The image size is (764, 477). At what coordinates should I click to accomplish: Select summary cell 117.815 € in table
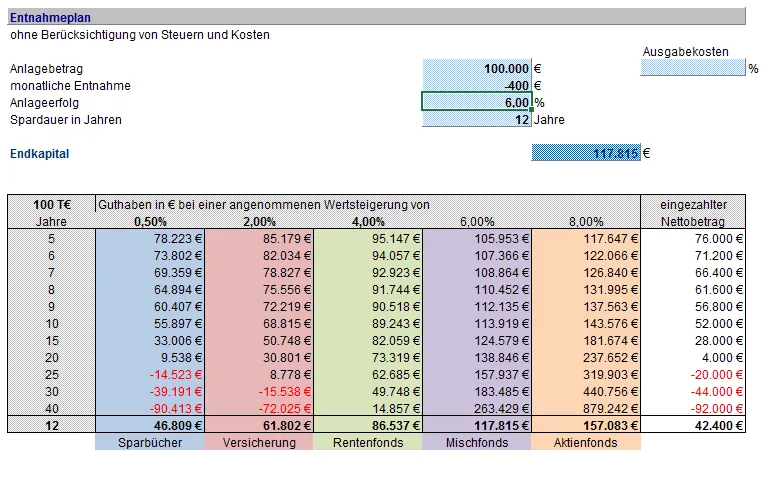point(477,425)
